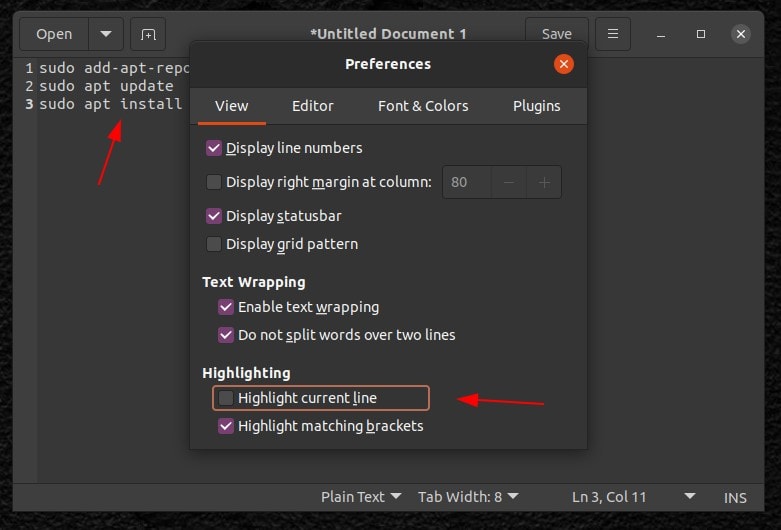Screen dimensions: 781x530
Task: Enable Display grid pattern checkbox
Action: (x=214, y=244)
